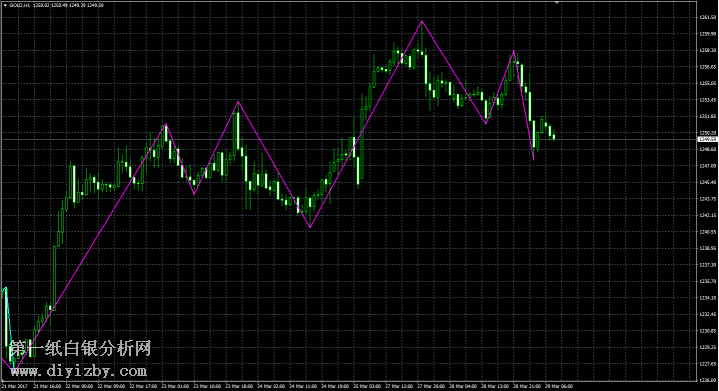The height and width of the screenshot is (391, 719).
Task: Click the www.diyizby.com watermark link
Action: [78, 370]
